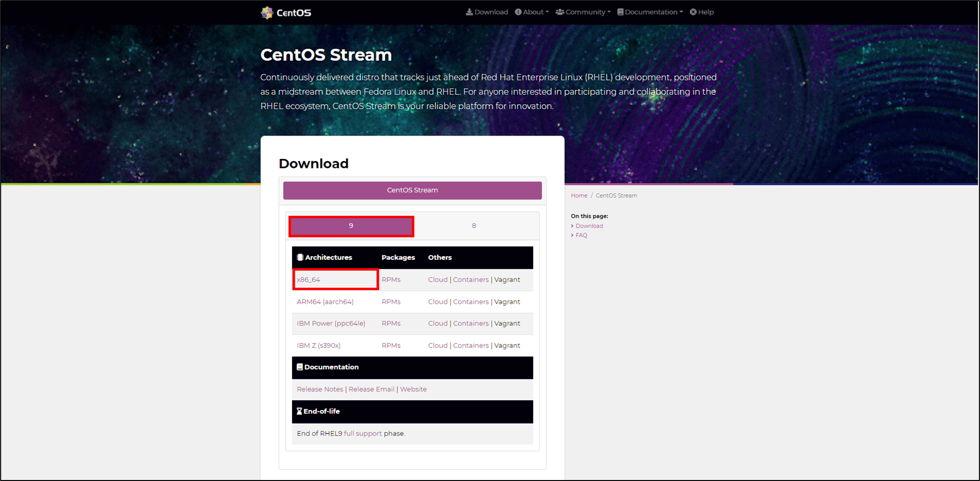
Task: Open Cloud link in ARM64 row
Action: pyautogui.click(x=438, y=302)
